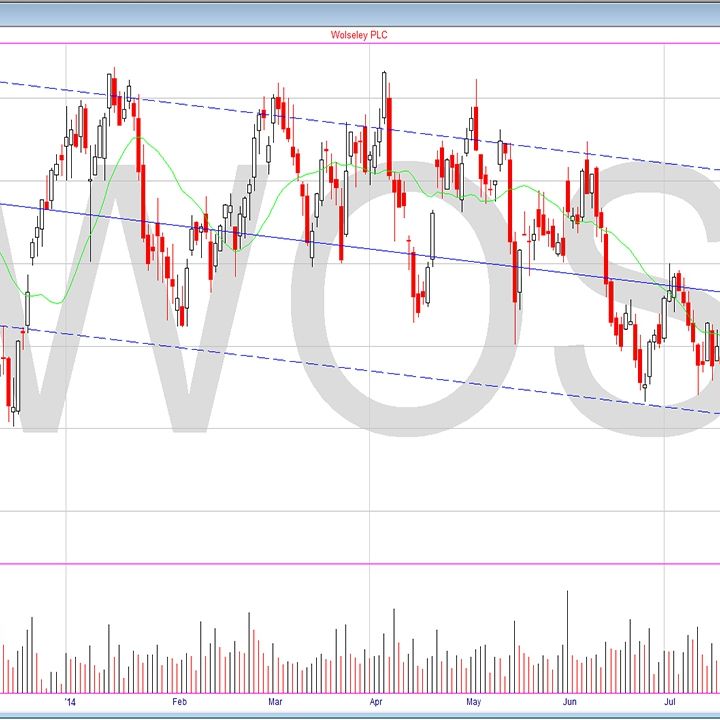This screenshot has width=720, height=720.
Task: Select the '14 year marker on date axis
Action: pyautogui.click(x=69, y=703)
